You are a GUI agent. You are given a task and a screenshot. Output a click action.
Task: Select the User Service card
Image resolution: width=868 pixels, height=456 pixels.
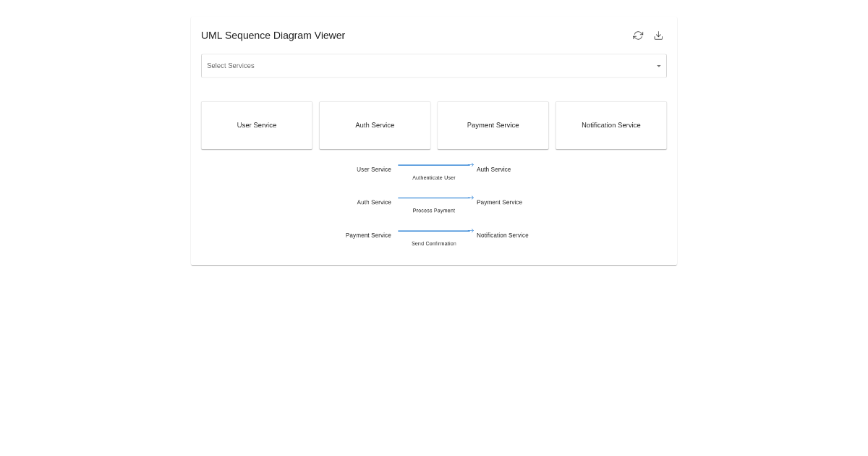[257, 125]
